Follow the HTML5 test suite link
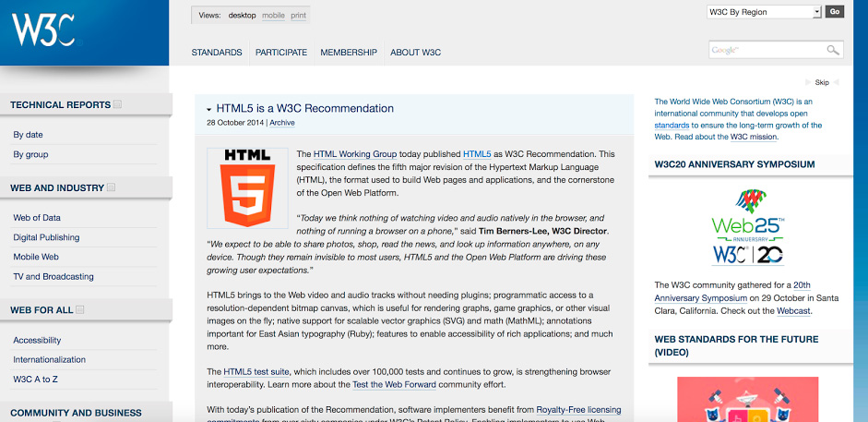This screenshot has height=422, width=868. coord(256,371)
